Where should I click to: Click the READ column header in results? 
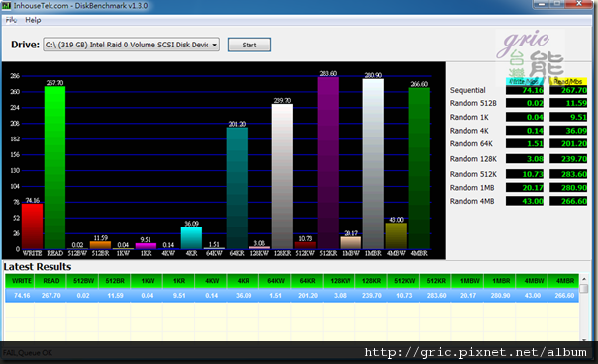tap(50, 281)
